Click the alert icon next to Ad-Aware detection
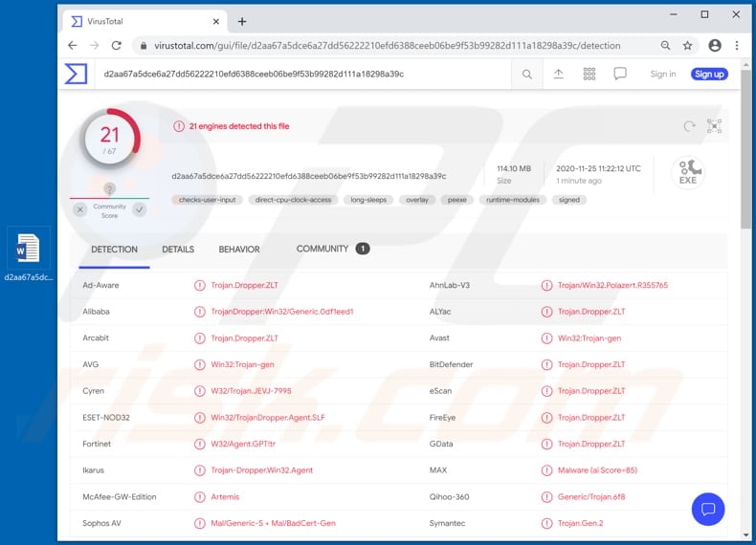The width and height of the screenshot is (756, 545). tap(200, 285)
